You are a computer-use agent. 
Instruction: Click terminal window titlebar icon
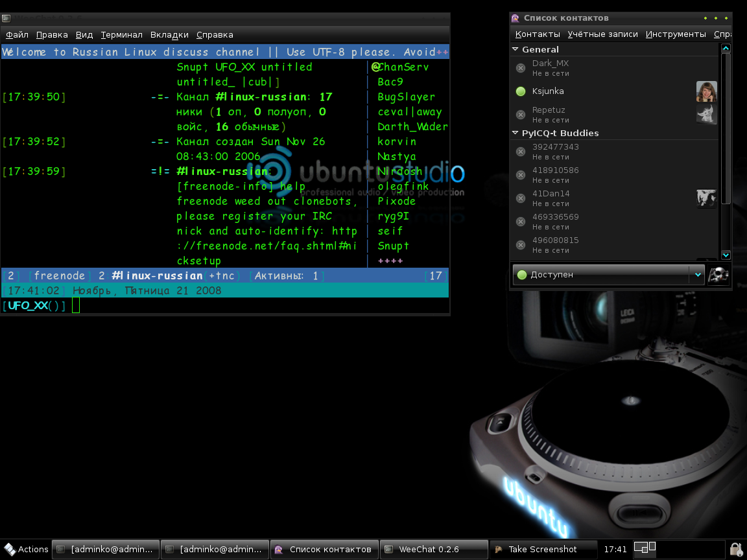[x=6, y=18]
